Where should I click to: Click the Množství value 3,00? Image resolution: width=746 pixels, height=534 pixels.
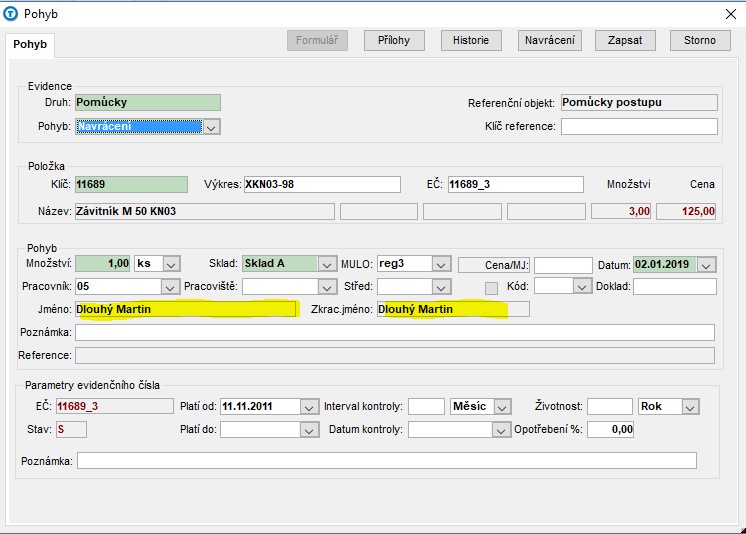[x=620, y=211]
